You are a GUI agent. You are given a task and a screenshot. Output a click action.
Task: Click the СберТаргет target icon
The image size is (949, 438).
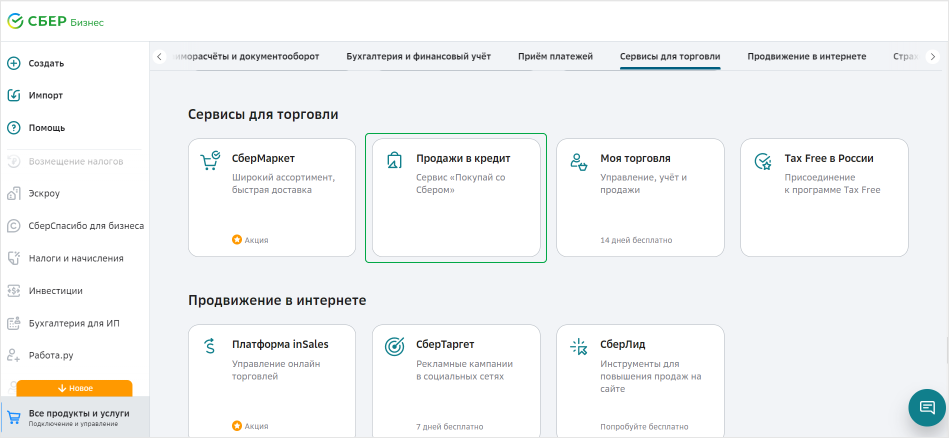[395, 346]
